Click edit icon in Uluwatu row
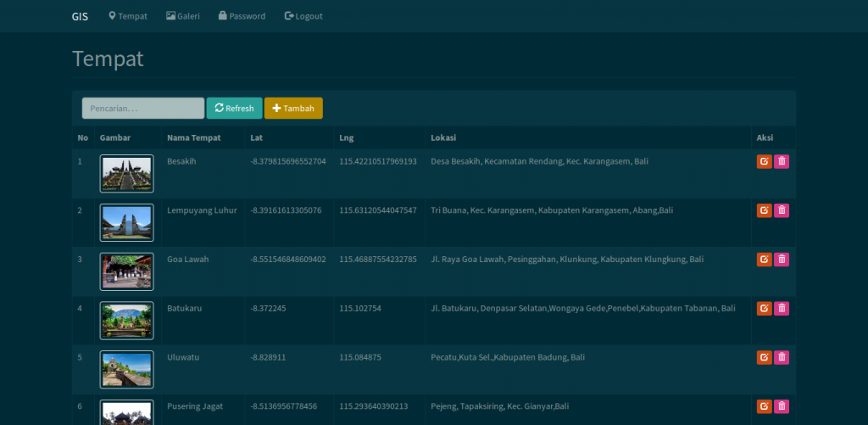Viewport: 868px width, 425px height. coord(764,357)
